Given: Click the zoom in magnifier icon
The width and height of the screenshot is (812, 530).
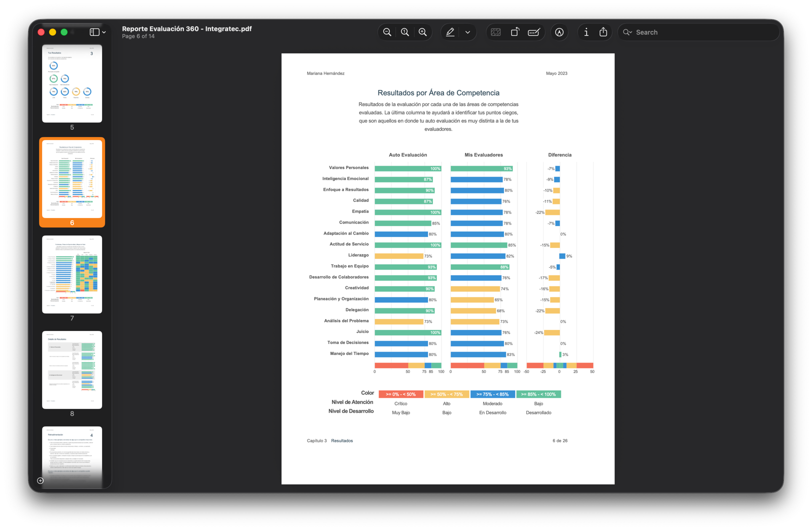Looking at the screenshot, I should [x=423, y=32].
